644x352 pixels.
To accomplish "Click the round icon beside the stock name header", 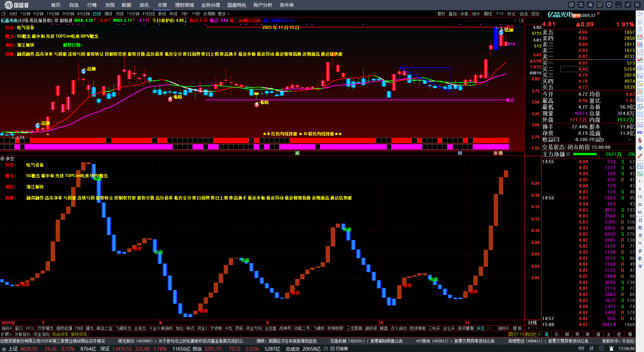I will tap(56, 20).
